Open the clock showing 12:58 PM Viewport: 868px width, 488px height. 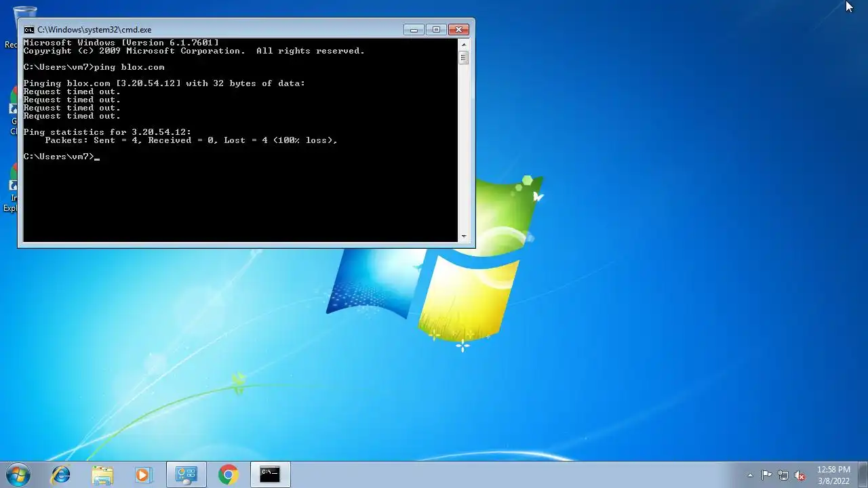click(x=833, y=475)
